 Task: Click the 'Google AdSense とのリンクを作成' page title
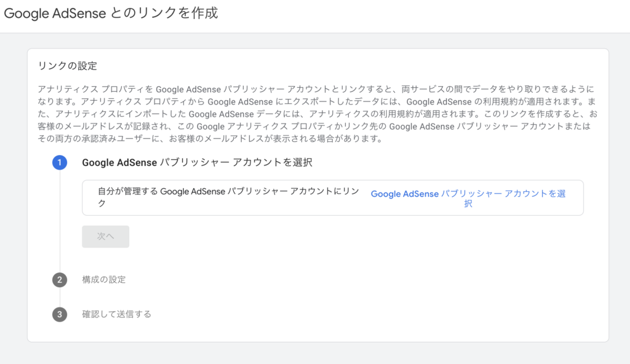111,14
